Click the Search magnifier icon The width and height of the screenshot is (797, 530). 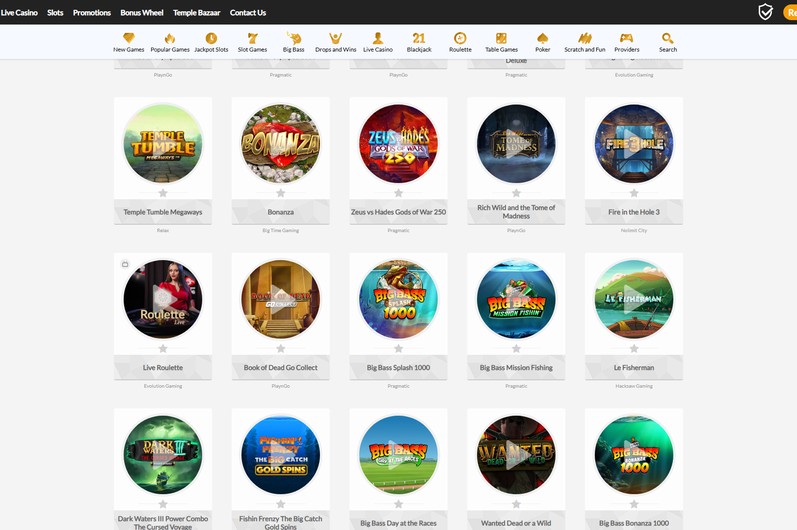coord(667,38)
